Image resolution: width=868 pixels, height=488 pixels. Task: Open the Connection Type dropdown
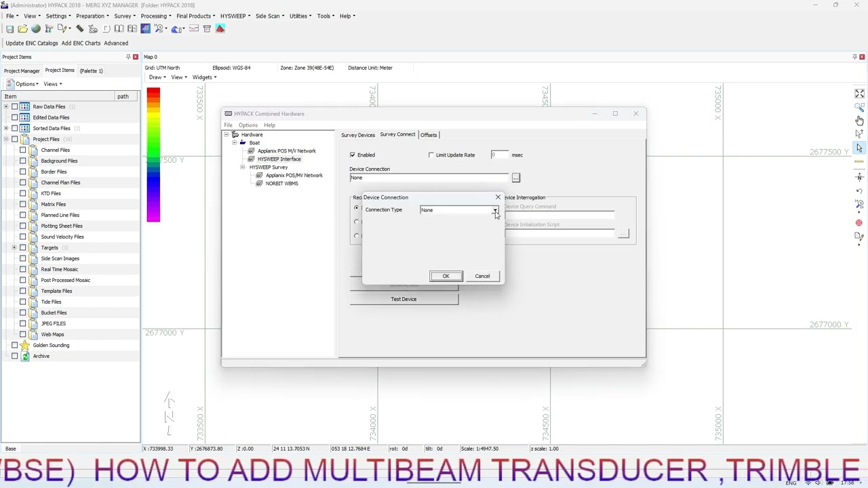click(496, 210)
